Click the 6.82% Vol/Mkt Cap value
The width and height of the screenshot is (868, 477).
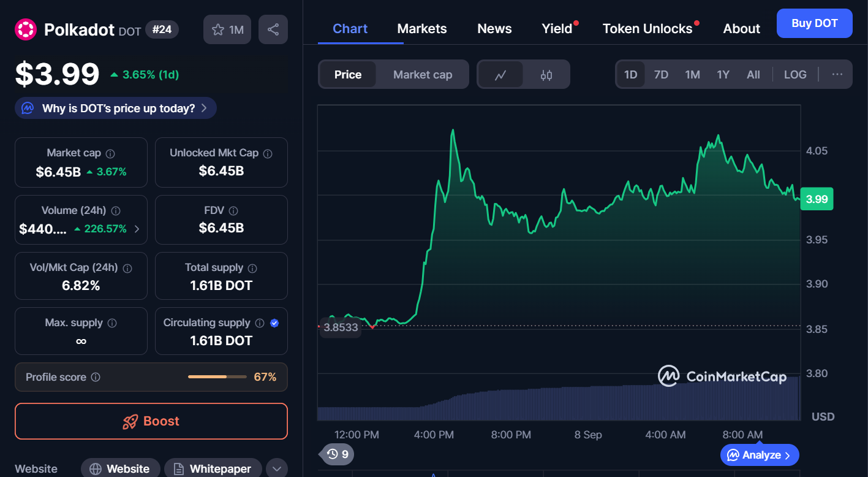[81, 286]
